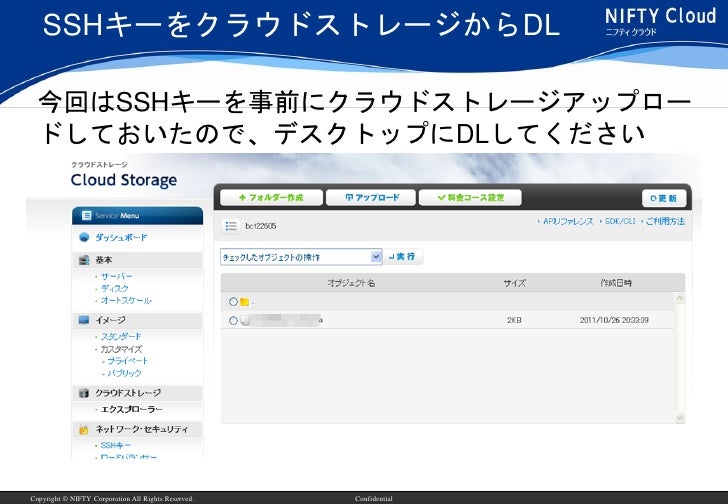The width and height of the screenshot is (728, 504).
Task: Click the 基本 section icon
Action: (84, 260)
